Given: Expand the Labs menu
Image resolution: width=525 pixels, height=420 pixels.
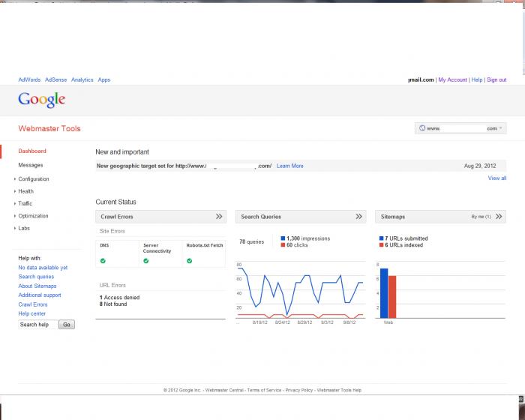Looking at the screenshot, I should pos(24,229).
